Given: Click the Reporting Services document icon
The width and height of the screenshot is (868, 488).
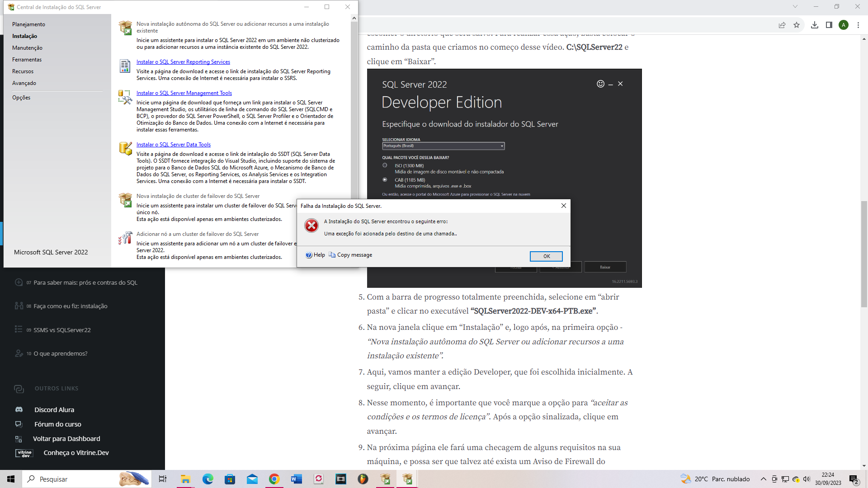Looking at the screenshot, I should pyautogui.click(x=125, y=66).
